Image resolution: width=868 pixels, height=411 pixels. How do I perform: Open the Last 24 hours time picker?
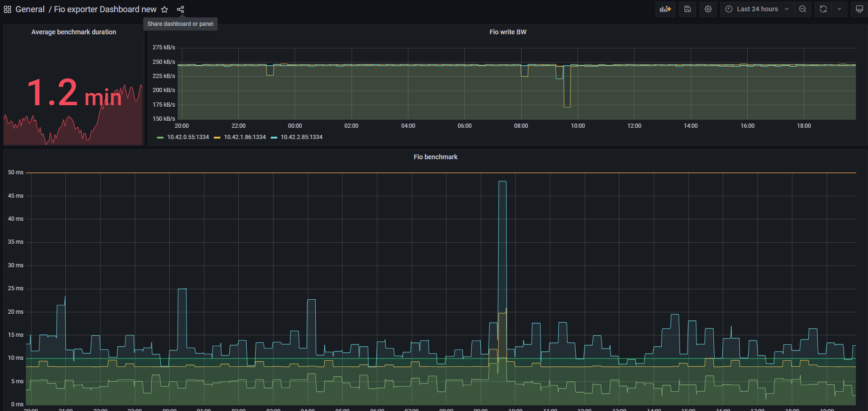point(757,9)
